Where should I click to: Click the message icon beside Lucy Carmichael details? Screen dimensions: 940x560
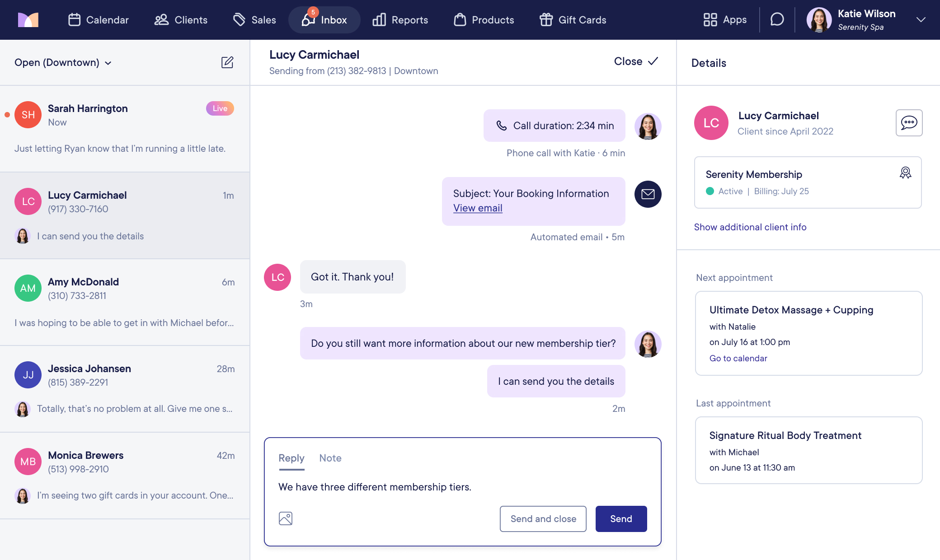909,123
